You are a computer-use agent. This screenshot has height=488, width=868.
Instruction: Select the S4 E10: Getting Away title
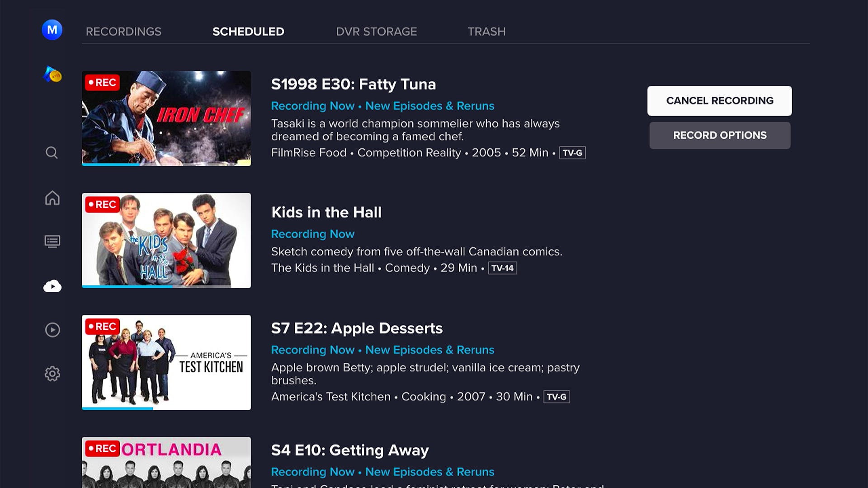[349, 450]
